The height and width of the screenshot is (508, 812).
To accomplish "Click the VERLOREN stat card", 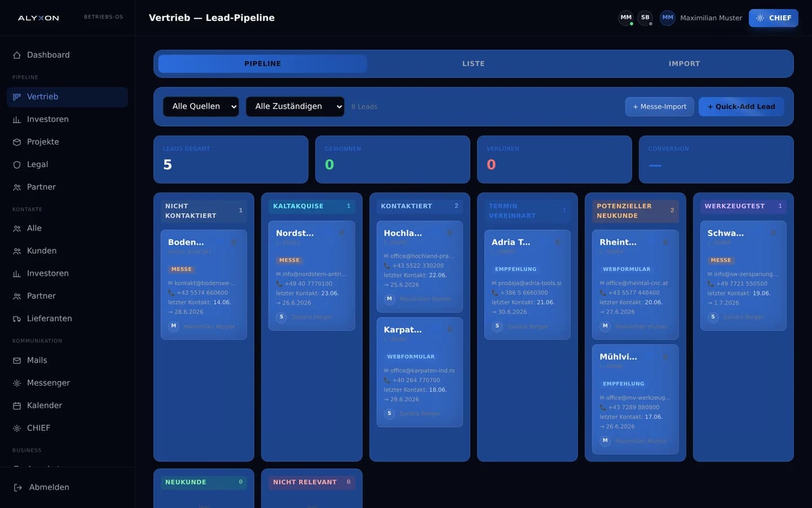I will point(554,159).
